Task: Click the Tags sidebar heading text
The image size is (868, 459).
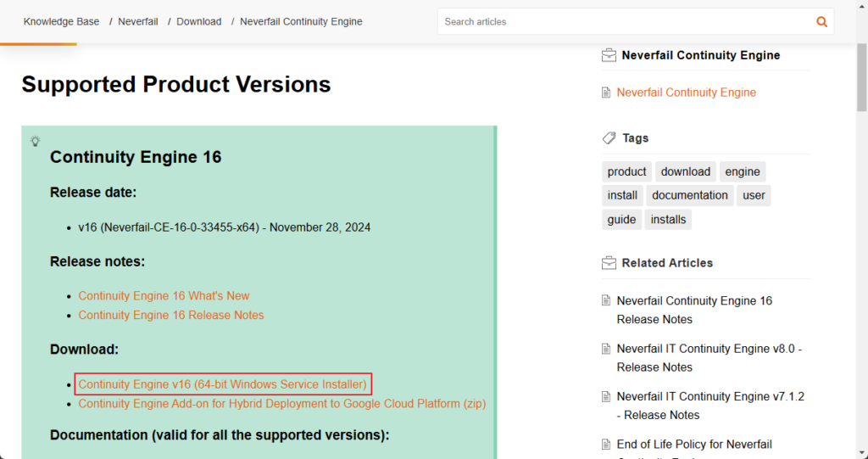Action: click(636, 138)
